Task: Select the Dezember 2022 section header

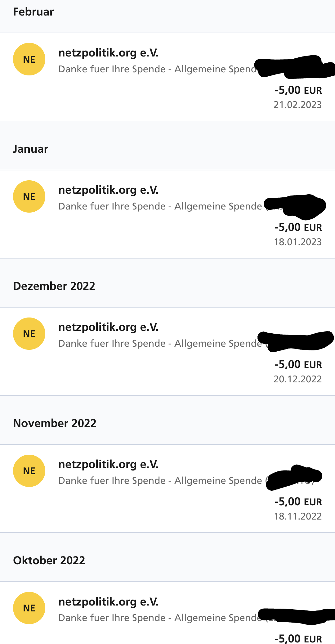Action: click(54, 286)
